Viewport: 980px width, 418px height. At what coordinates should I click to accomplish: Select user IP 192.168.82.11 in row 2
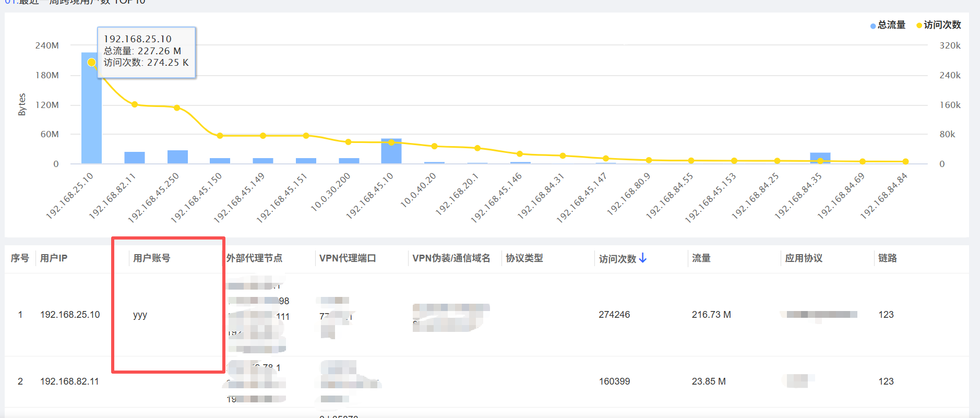[69, 381]
